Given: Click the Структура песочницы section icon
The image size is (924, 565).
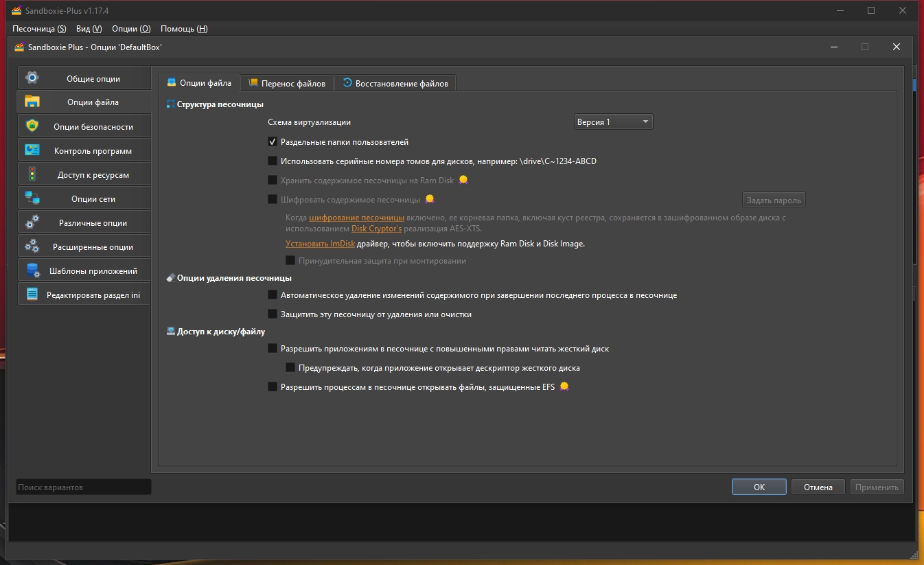Looking at the screenshot, I should (x=171, y=104).
